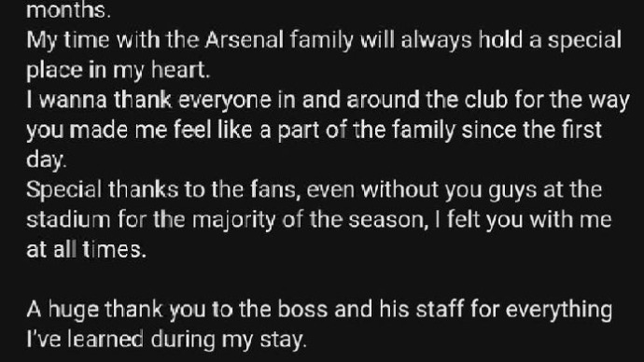Click the word "stadium"
The image size is (644, 362).
68,220
